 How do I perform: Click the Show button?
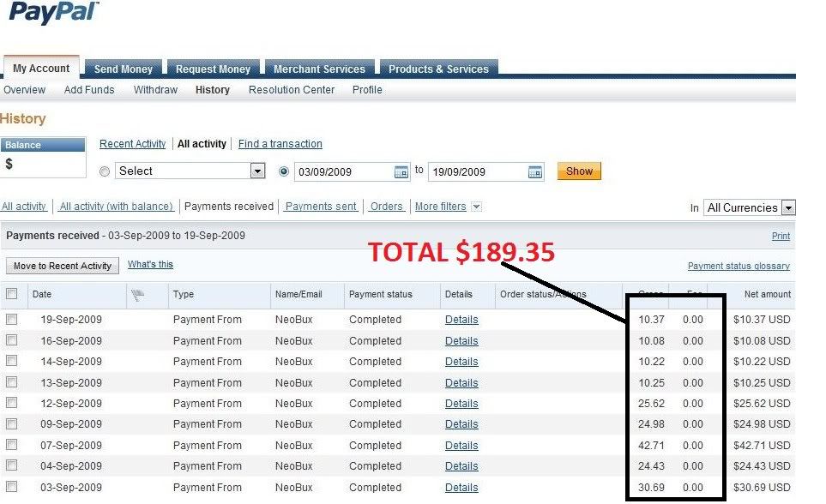click(x=579, y=171)
